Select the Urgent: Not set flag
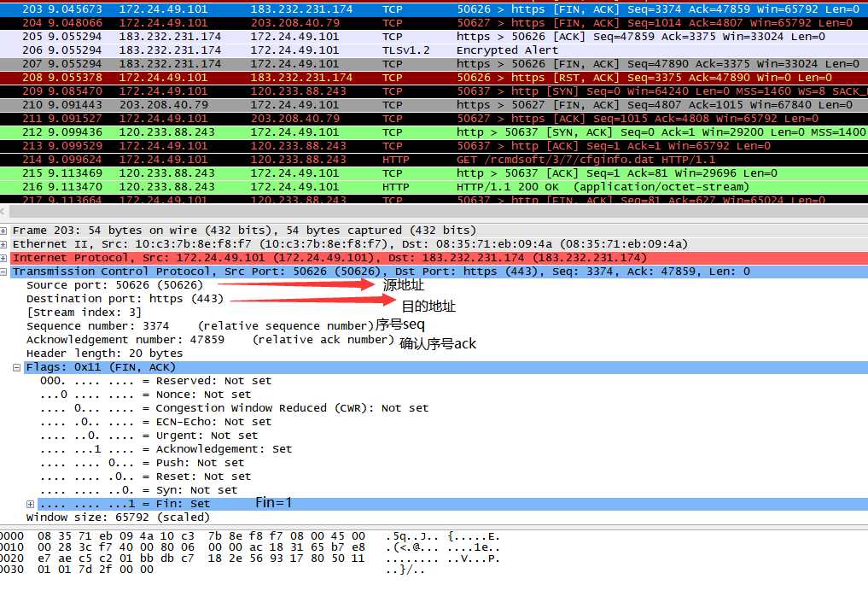The width and height of the screenshot is (868, 614). [149, 436]
